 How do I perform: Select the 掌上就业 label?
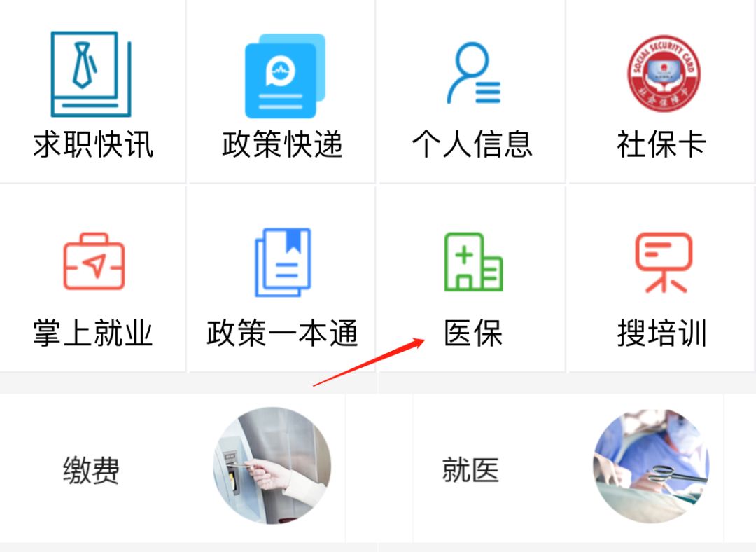coord(93,333)
